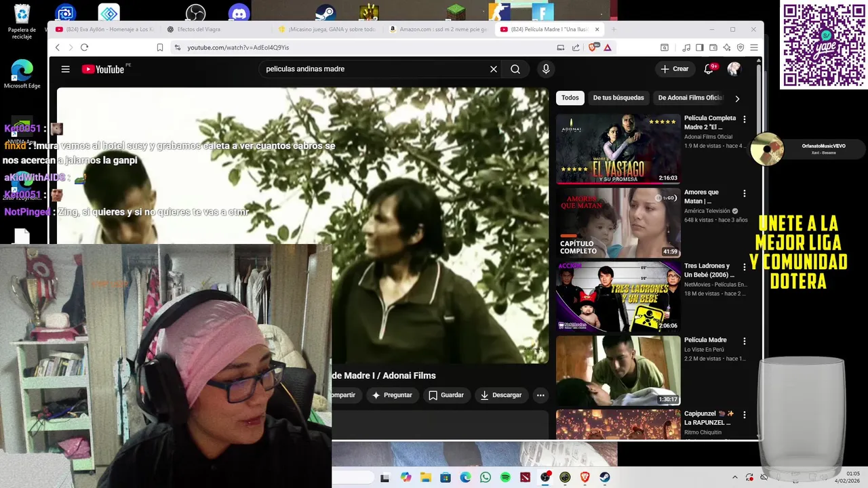This screenshot has width=868, height=488.
Task: Open Capipunzel La RAPUNZEL title link
Action: click(x=709, y=418)
